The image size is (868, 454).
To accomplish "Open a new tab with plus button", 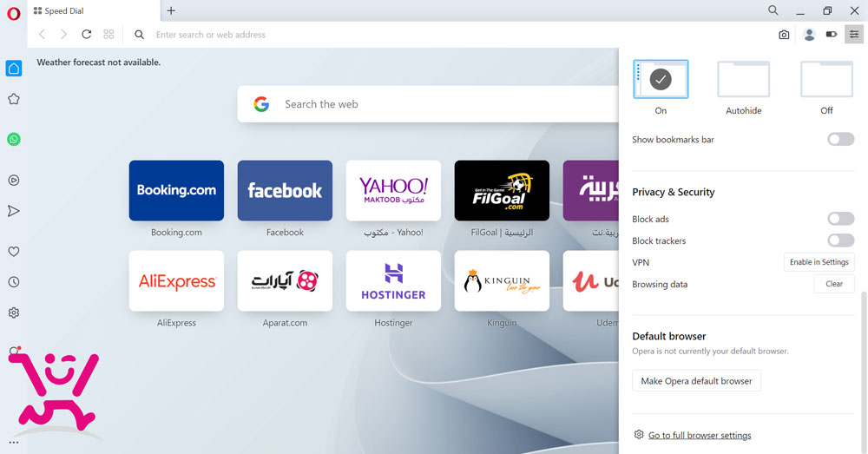I will 171,10.
